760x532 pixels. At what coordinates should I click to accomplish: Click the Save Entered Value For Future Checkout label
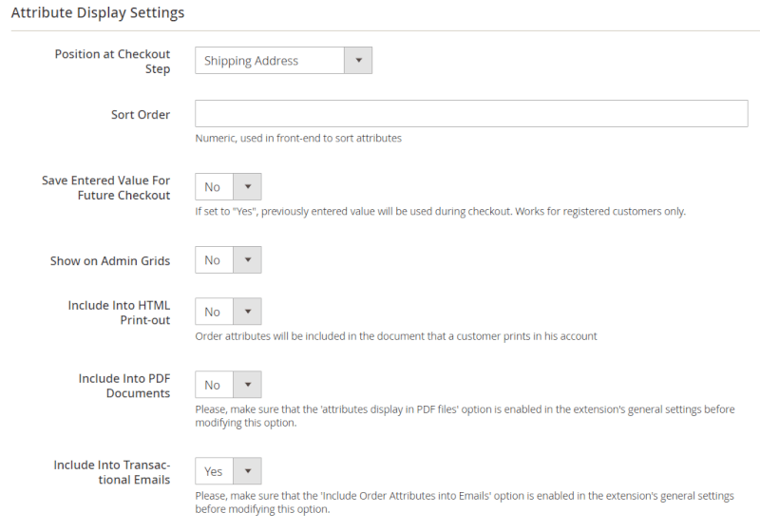[106, 187]
